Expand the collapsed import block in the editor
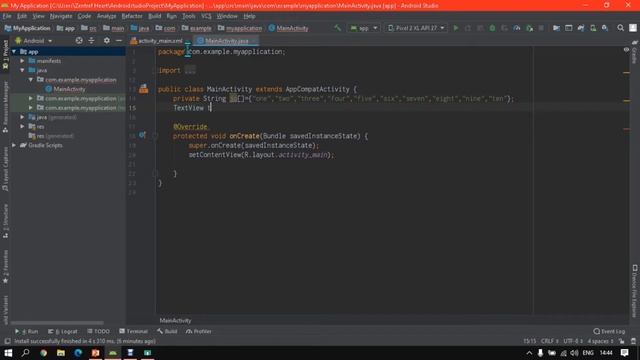 (x=190, y=70)
